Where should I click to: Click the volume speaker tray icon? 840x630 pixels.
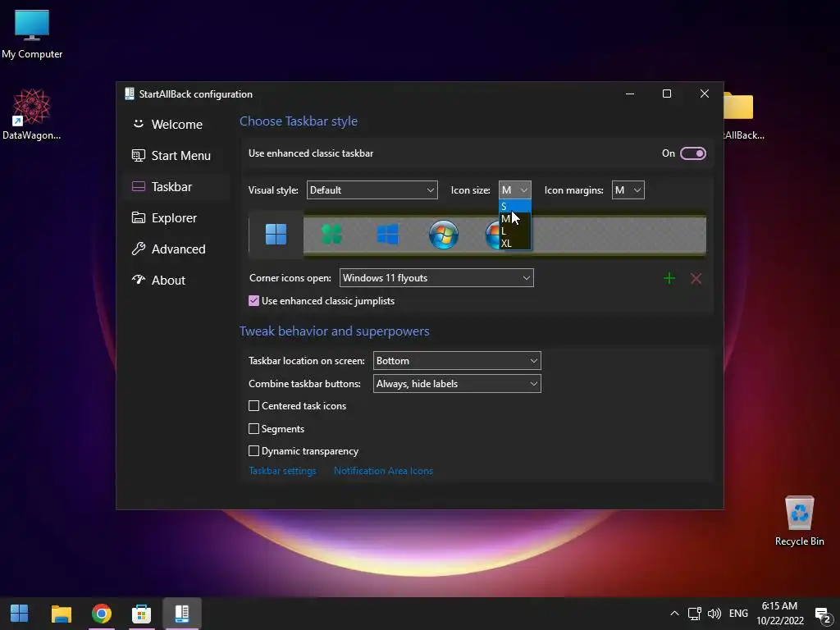pos(714,614)
